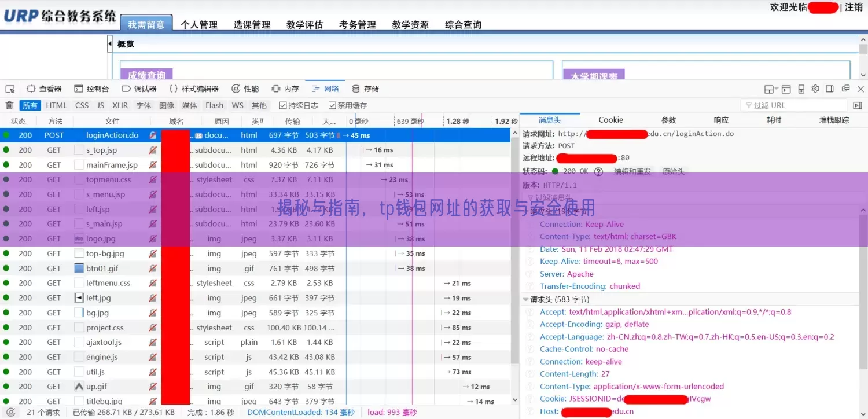Image resolution: width=868 pixels, height=419 pixels.
Task: Sort by the 文件 column header
Action: 112,121
